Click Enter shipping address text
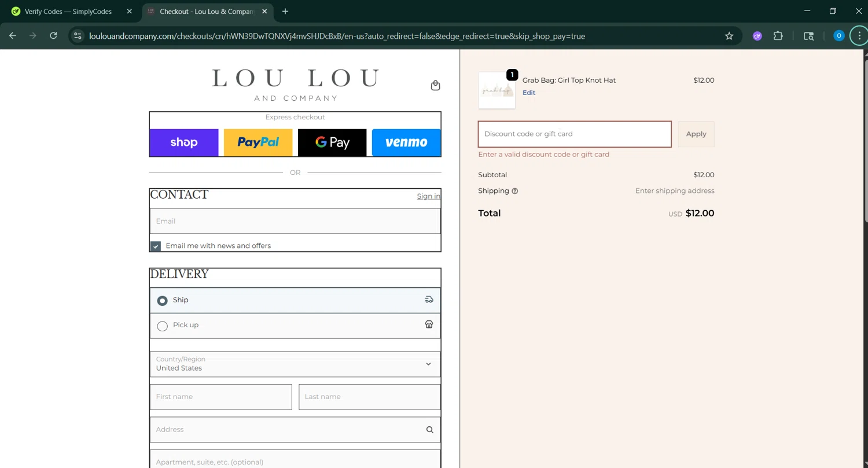This screenshot has width=868, height=468. (x=675, y=191)
